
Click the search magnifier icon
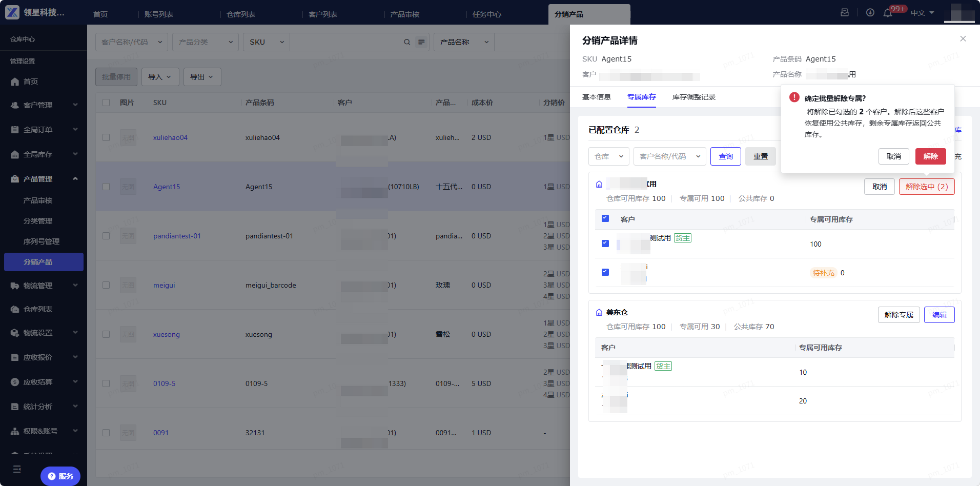pyautogui.click(x=407, y=42)
